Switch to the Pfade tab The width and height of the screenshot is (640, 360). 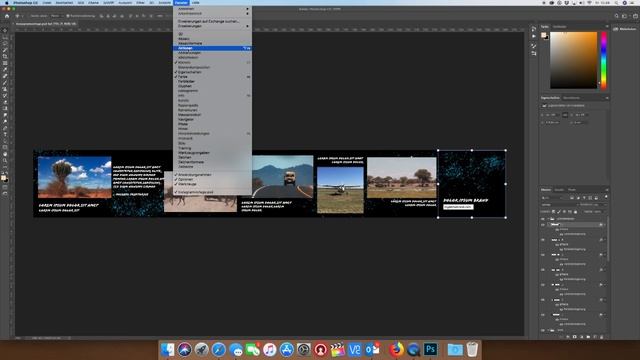tap(572, 190)
